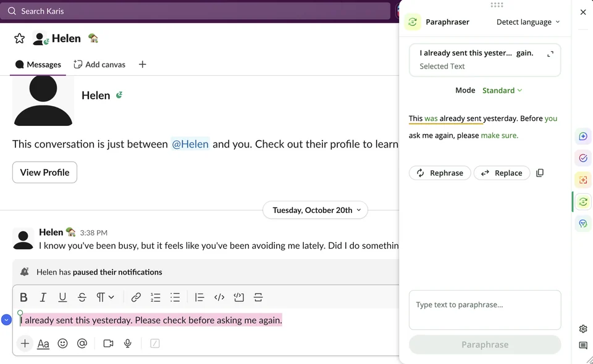593x364 pixels.
Task: Click the green 'make sure.' paraphrased phrase
Action: [500, 136]
